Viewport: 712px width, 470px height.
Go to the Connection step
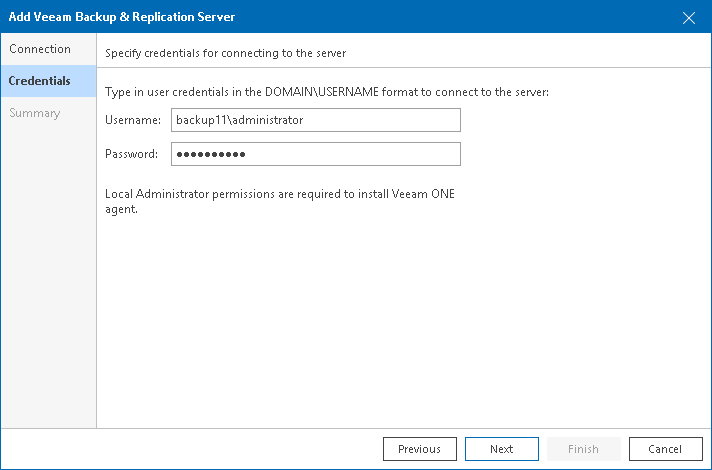pyautogui.click(x=40, y=49)
